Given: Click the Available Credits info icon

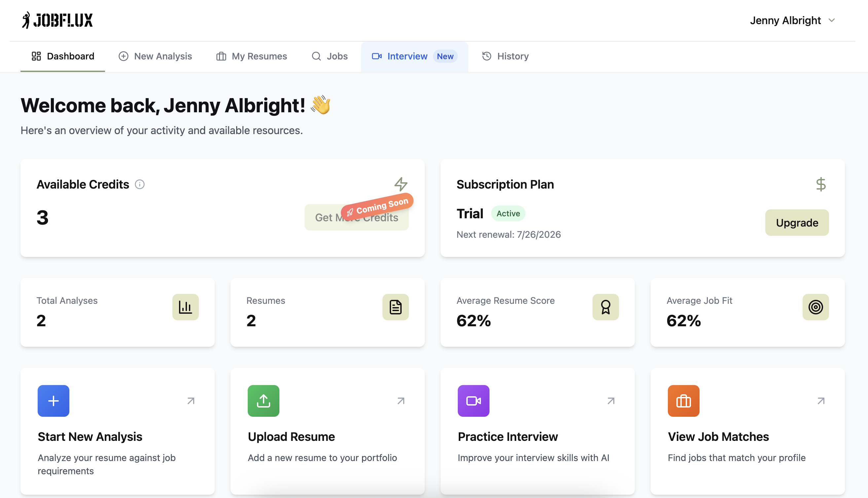Looking at the screenshot, I should click(x=139, y=184).
